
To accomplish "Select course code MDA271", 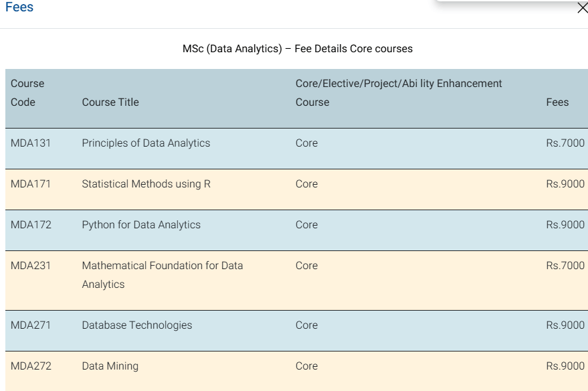I will click(x=31, y=325).
